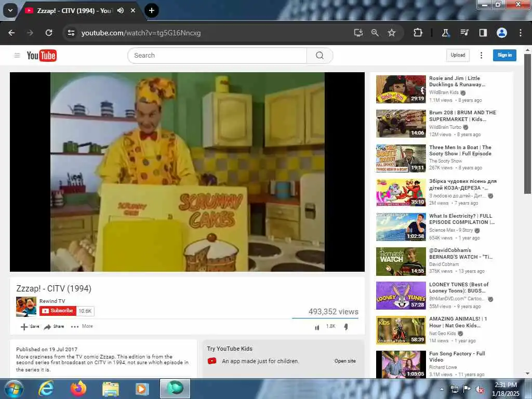This screenshot has width=532, height=399.
Task: View site information icon in address bar
Action: pyautogui.click(x=71, y=33)
